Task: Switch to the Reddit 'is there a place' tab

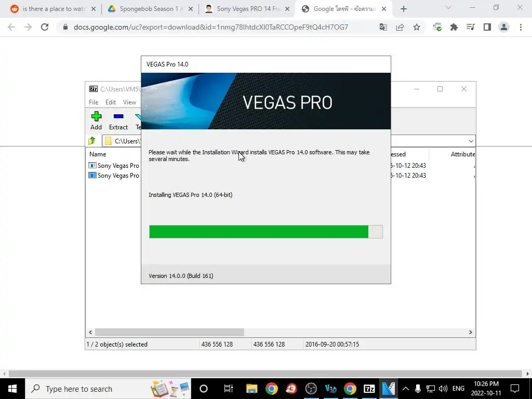Action: tap(54, 9)
